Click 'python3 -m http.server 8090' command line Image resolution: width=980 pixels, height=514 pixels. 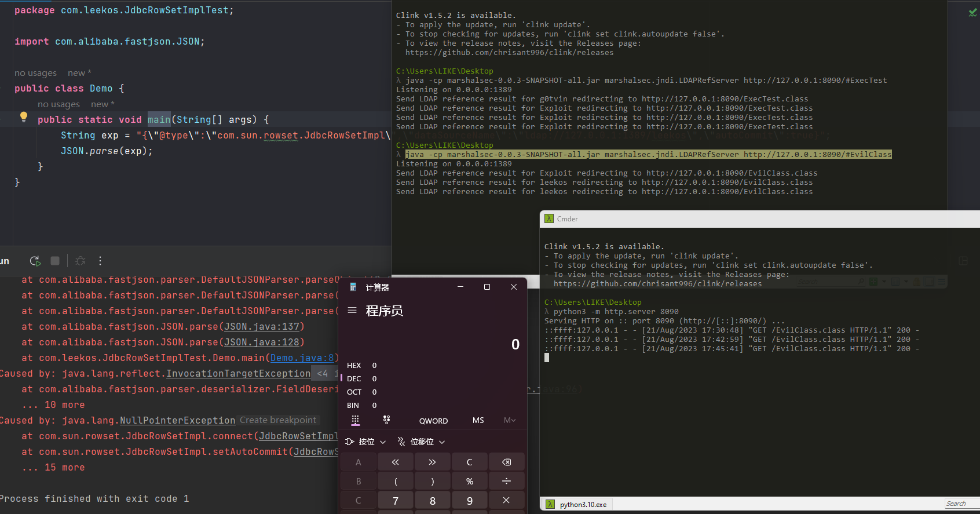coord(616,312)
